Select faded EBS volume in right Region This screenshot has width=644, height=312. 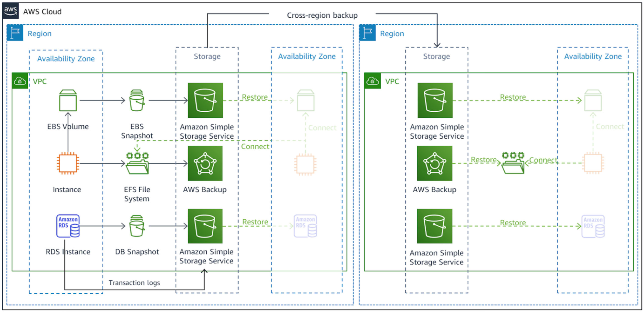coord(593,100)
